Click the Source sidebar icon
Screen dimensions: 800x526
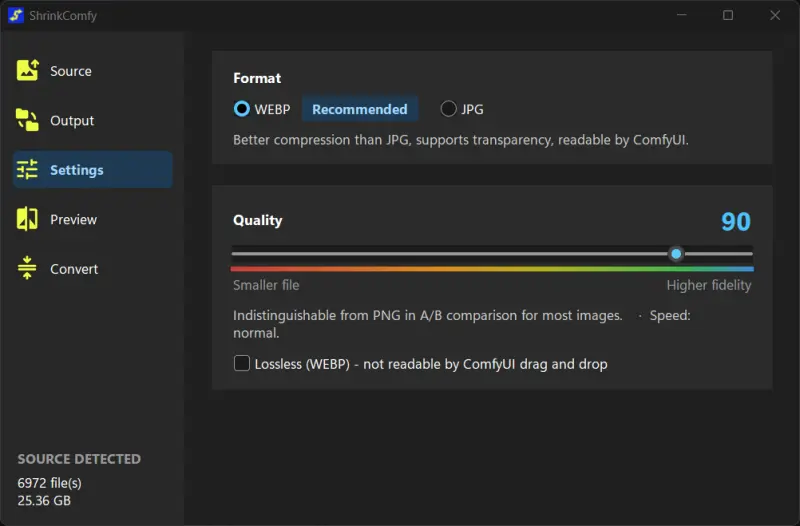(x=28, y=70)
